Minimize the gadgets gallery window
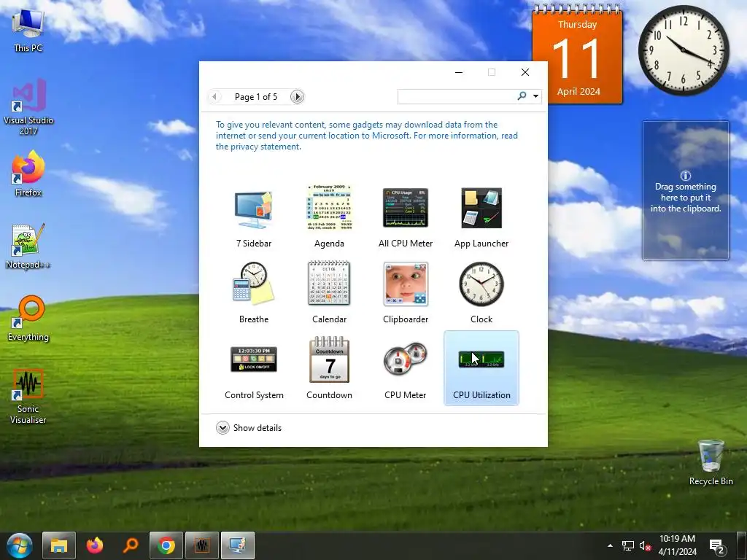 tap(459, 72)
